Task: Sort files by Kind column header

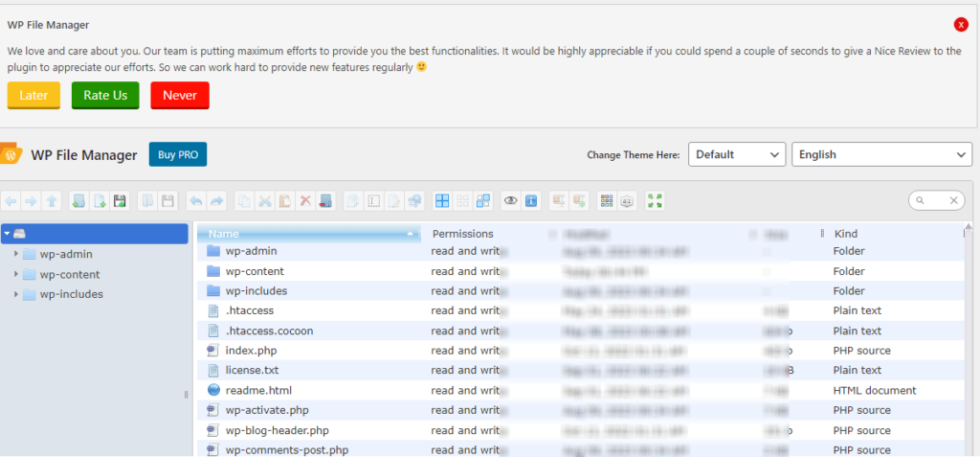Action: coord(846,234)
